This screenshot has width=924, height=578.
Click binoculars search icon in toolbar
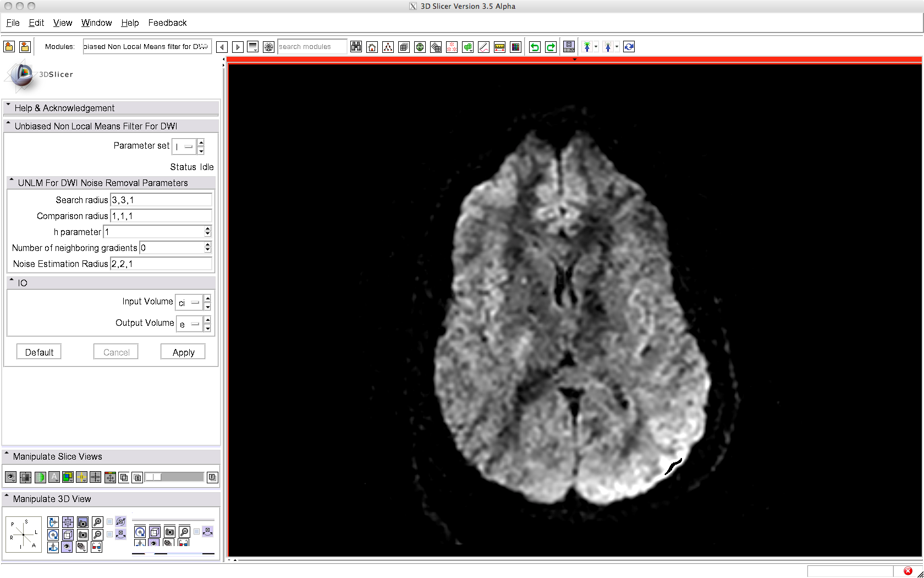tap(356, 47)
